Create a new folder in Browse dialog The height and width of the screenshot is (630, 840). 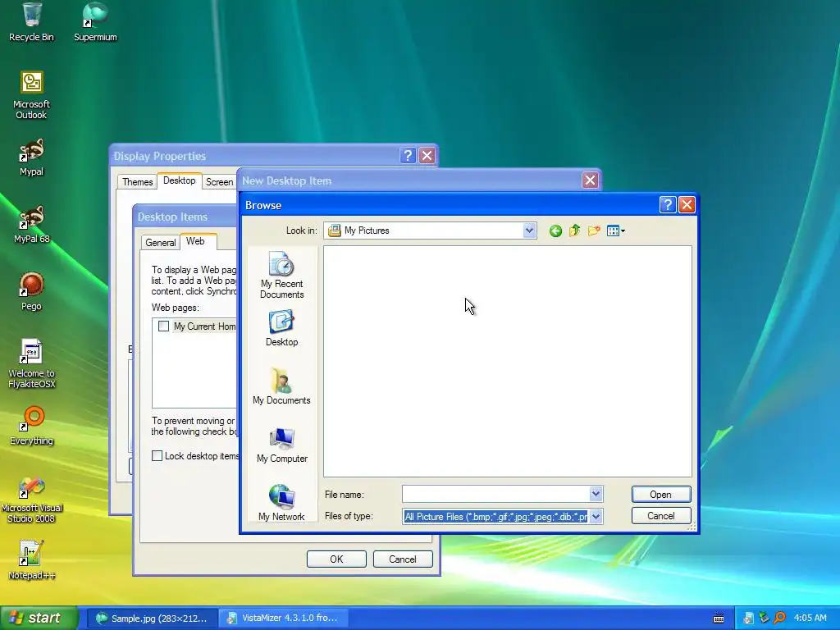pos(594,231)
